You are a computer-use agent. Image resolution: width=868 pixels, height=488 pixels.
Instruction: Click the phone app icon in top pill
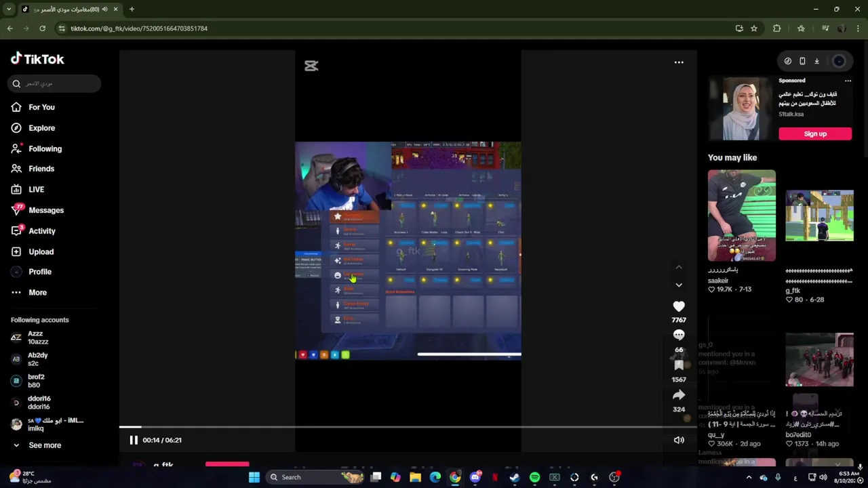point(802,61)
